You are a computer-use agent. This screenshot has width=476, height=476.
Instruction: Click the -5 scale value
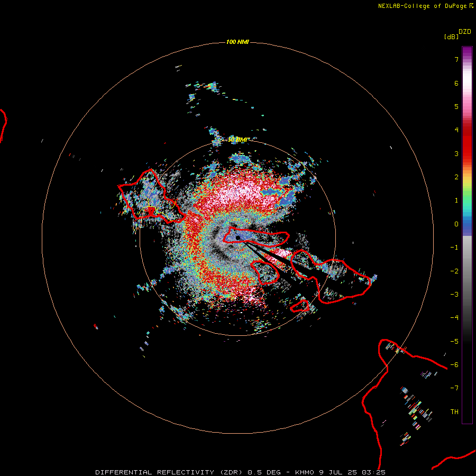pos(454,342)
